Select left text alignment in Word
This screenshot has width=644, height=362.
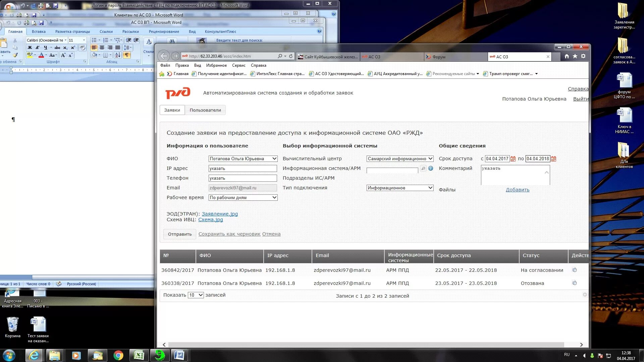[x=94, y=48]
